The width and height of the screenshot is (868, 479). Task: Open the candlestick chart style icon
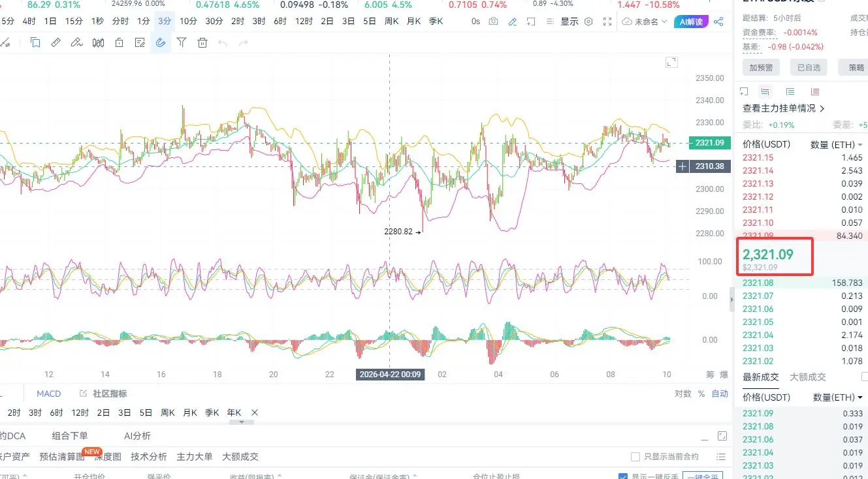point(98,43)
